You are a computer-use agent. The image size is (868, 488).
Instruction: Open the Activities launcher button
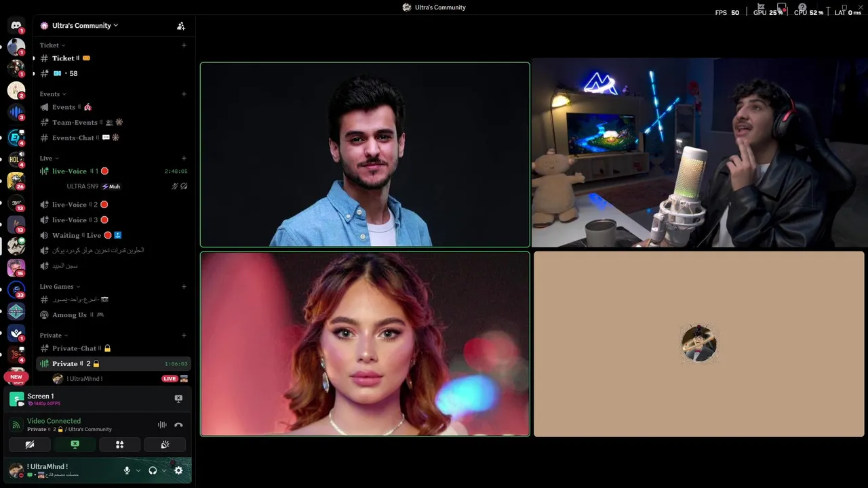point(120,445)
